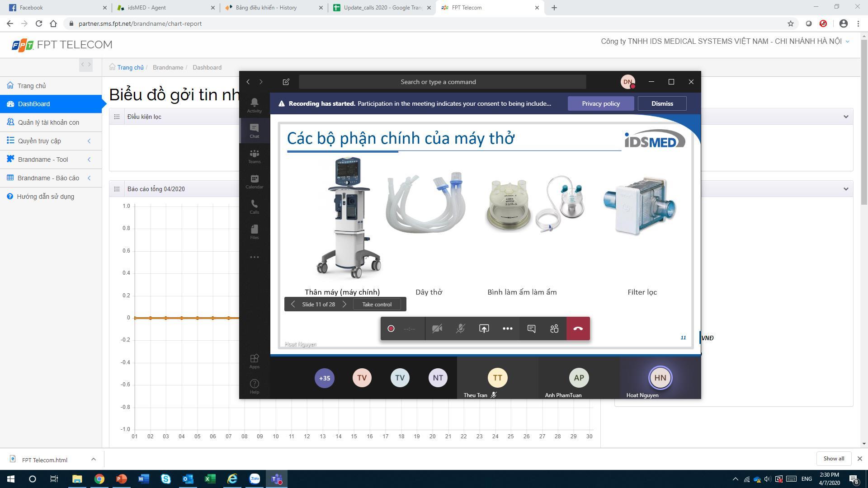Screen dimensions: 868x488
Task: Click Show all downloads
Action: [833, 458]
